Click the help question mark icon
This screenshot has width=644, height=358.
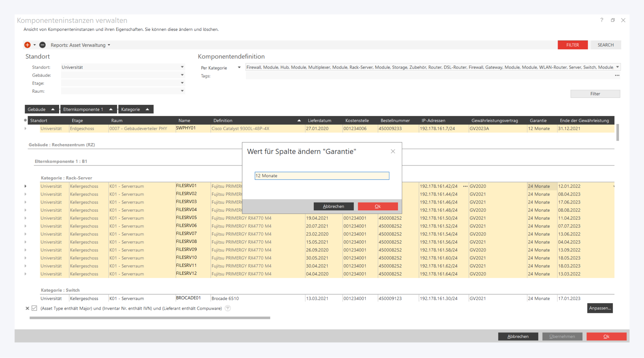coord(602,20)
